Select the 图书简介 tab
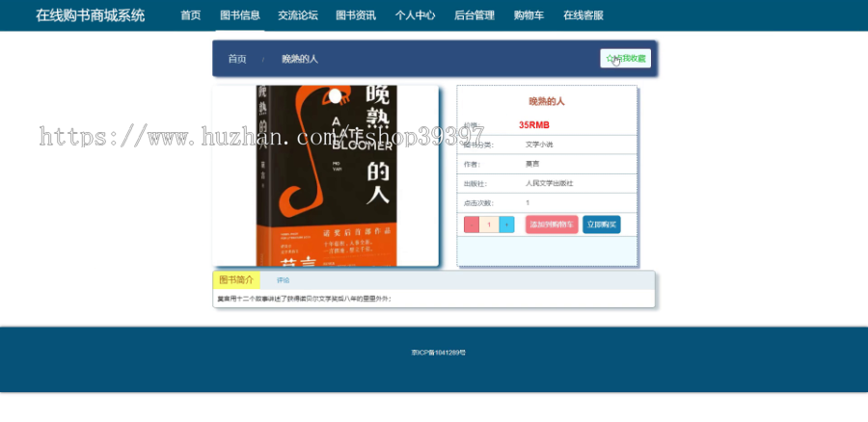 (236, 280)
